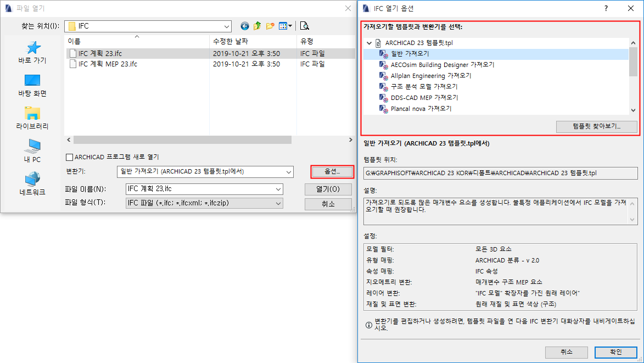Click 취소 in the IFC 열기 옵션 dialog
This screenshot has width=644, height=363.
[x=567, y=353]
